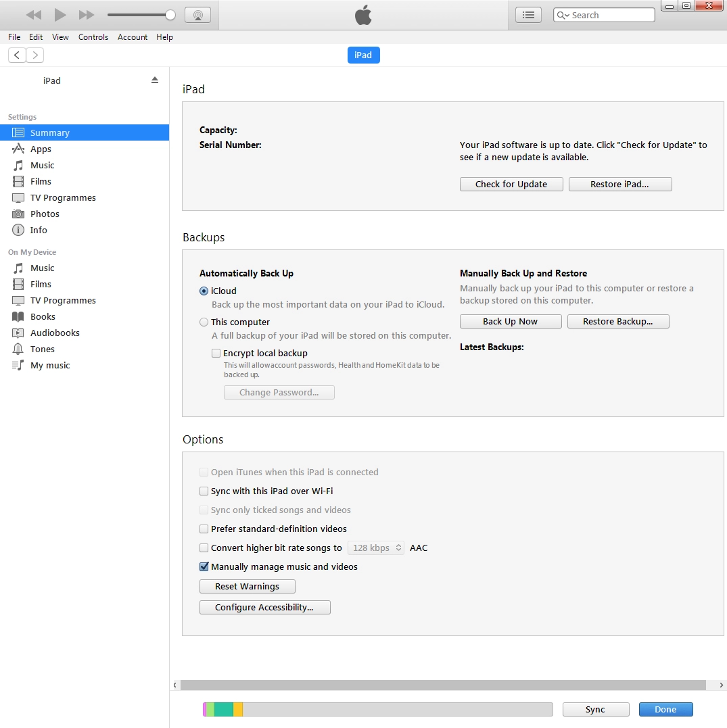Untick Manually manage music and videos
The image size is (727, 728).
click(204, 567)
